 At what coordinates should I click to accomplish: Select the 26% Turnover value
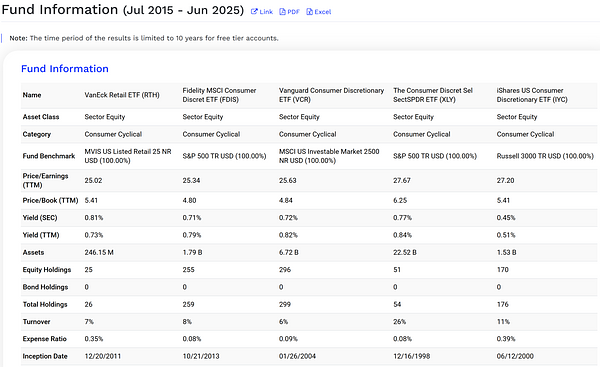click(x=399, y=321)
